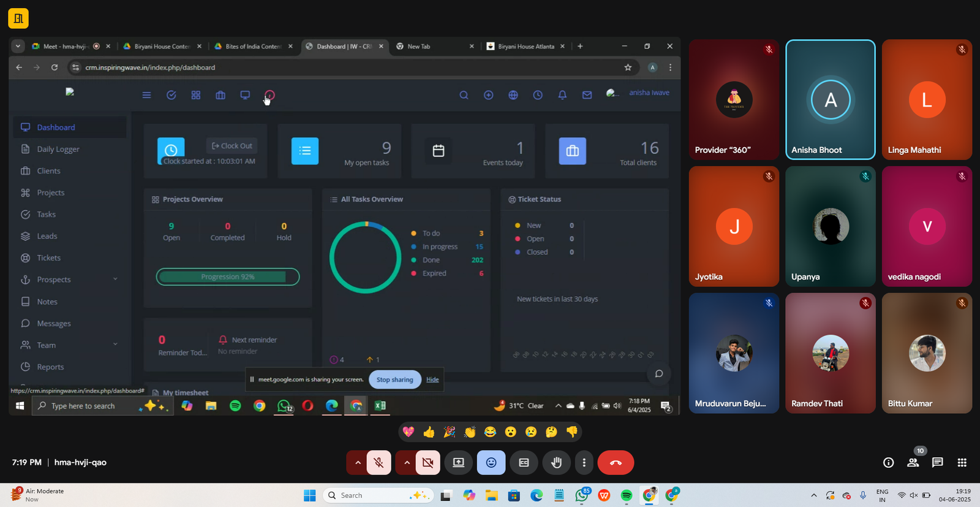
Task: Open Meet activities grid icon
Action: click(x=962, y=463)
